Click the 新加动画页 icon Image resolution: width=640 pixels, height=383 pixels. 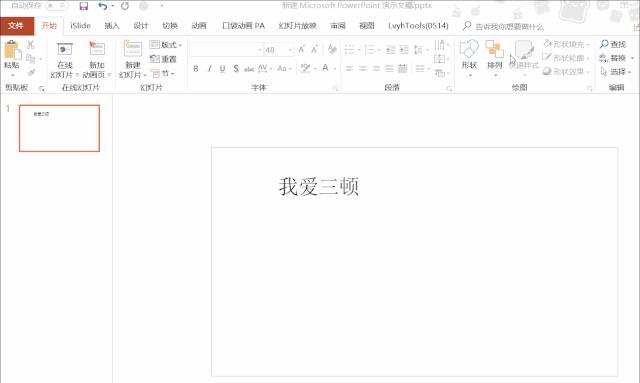[x=97, y=49]
